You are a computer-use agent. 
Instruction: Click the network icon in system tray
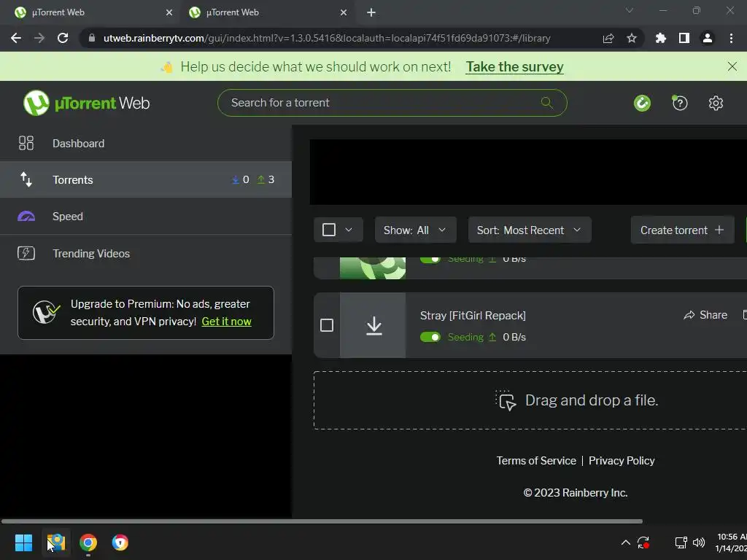(x=681, y=542)
